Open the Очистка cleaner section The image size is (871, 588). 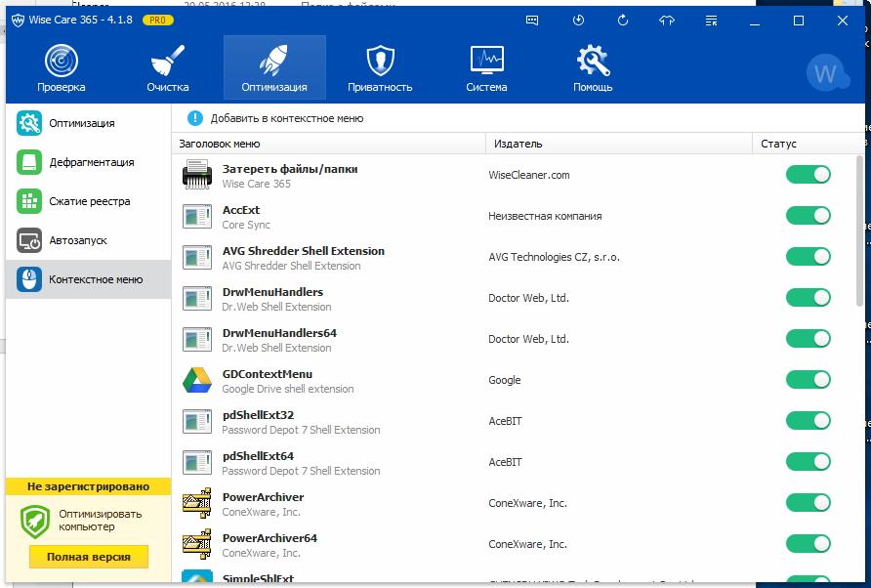click(168, 68)
